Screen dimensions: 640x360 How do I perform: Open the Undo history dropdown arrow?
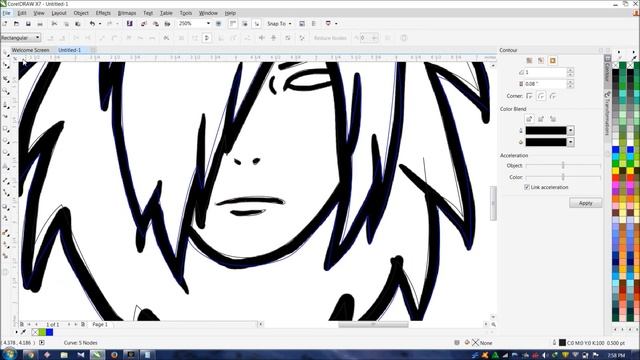pyautogui.click(x=100, y=24)
